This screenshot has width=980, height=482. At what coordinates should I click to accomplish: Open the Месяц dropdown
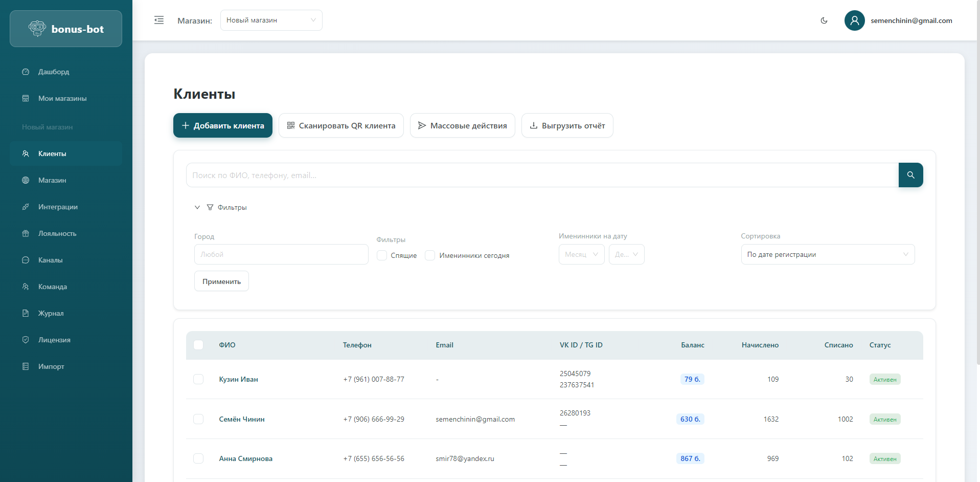coord(581,254)
